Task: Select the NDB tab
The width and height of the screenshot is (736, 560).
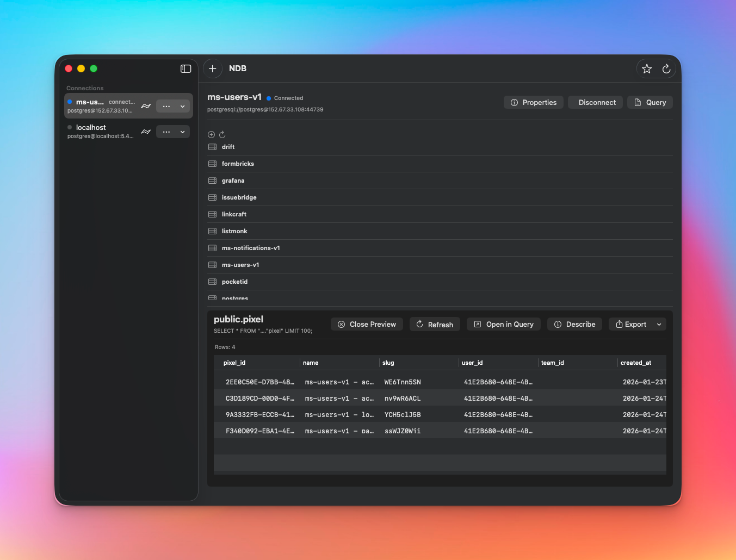Action: [238, 69]
